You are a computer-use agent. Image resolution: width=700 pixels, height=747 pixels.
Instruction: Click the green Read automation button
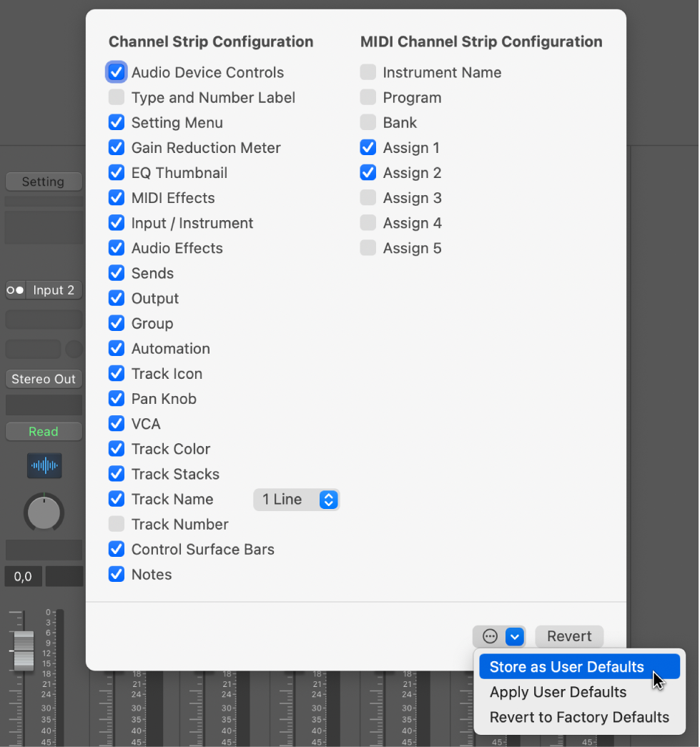click(x=43, y=431)
